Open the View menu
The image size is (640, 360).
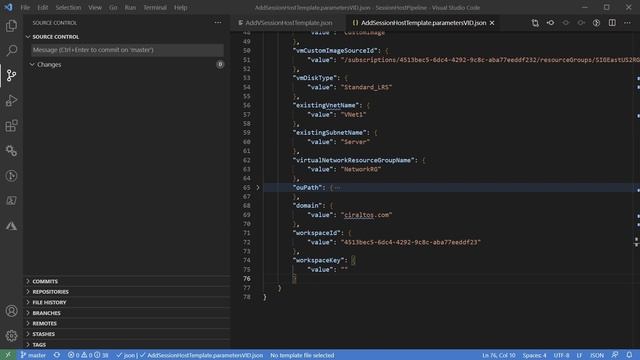click(x=95, y=7)
